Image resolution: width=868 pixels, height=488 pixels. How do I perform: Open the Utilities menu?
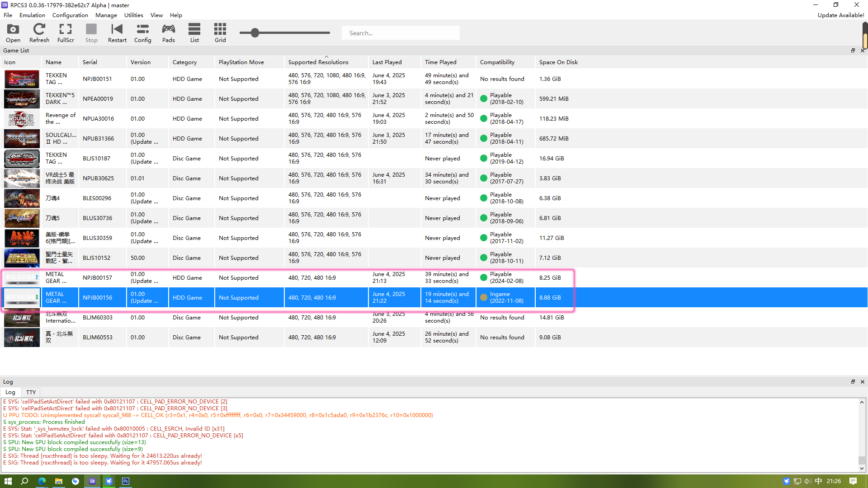click(x=134, y=15)
